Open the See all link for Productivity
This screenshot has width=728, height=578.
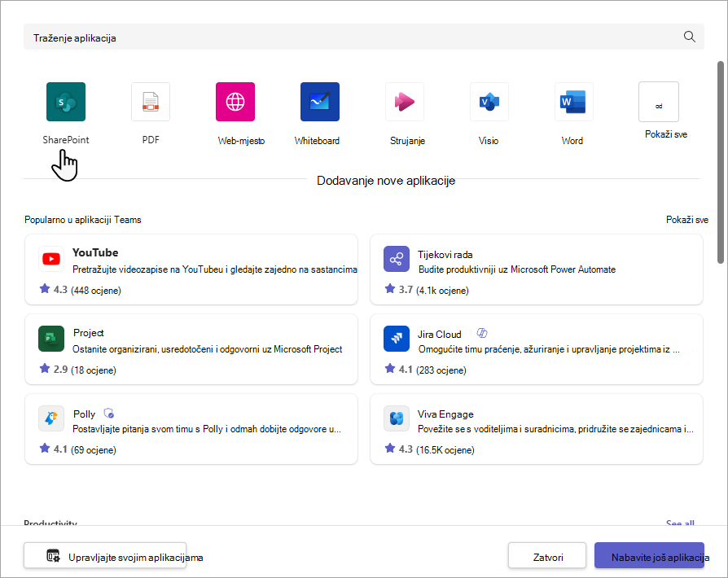pyautogui.click(x=680, y=523)
